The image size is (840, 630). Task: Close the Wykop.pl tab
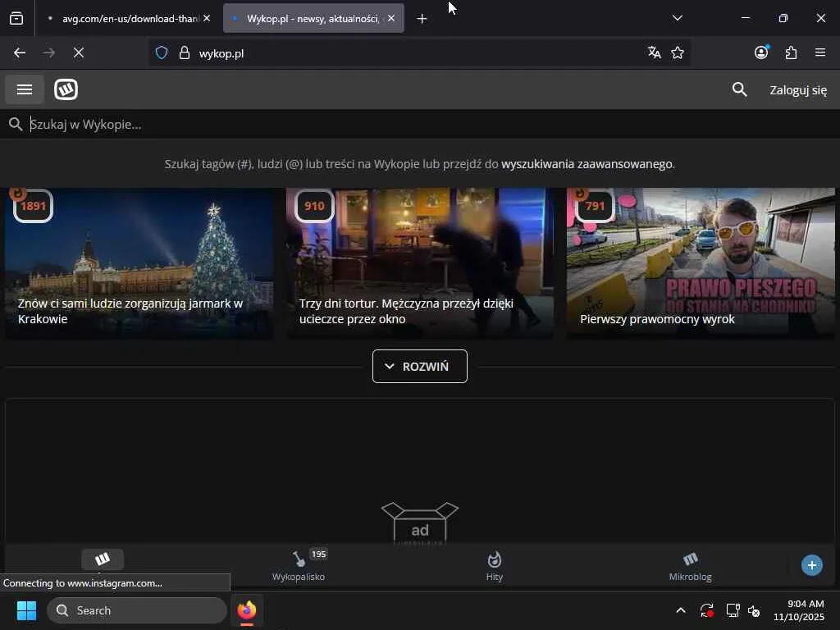[391, 18]
